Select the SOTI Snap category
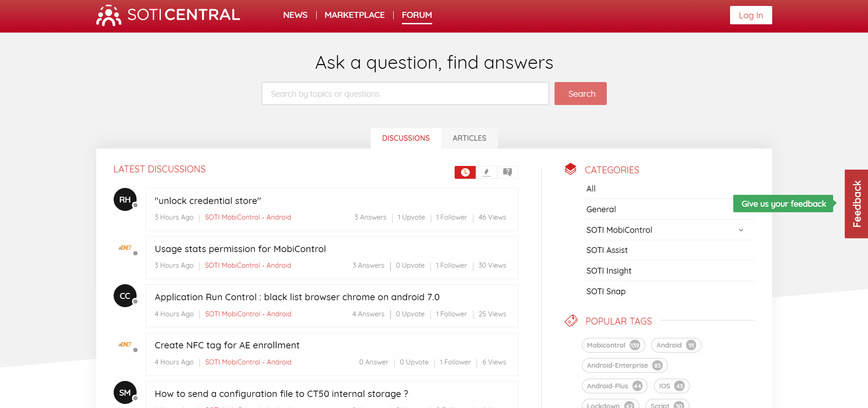 (x=606, y=291)
